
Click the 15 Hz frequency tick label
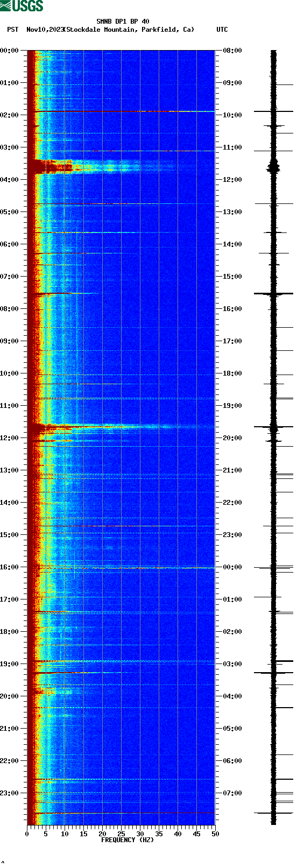coord(83,834)
